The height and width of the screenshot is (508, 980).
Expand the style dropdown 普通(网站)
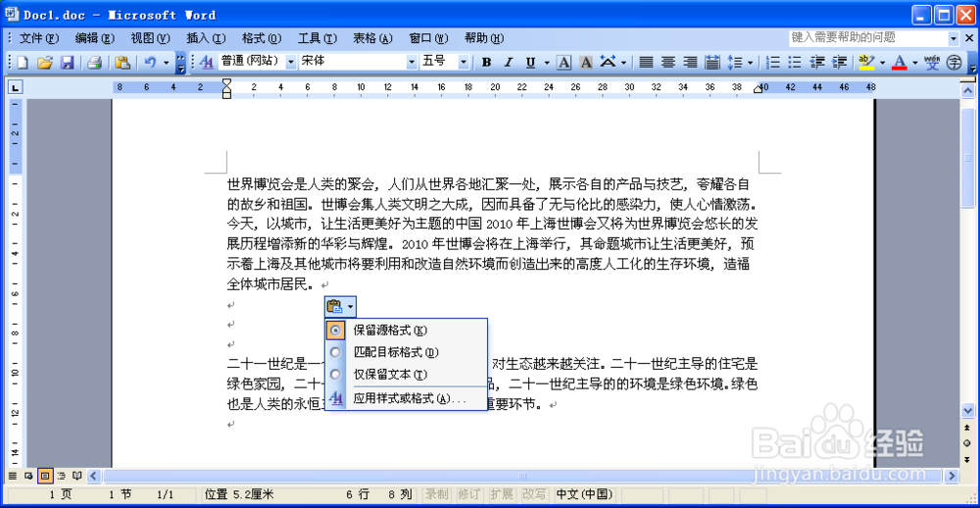point(291,62)
